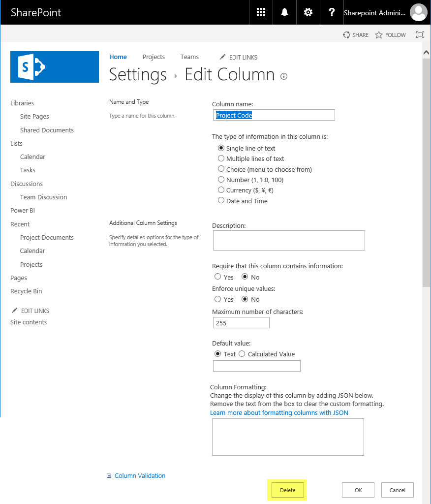Image resolution: width=431 pixels, height=504 pixels.
Task: Click the scrollbar up arrow
Action: (426, 52)
